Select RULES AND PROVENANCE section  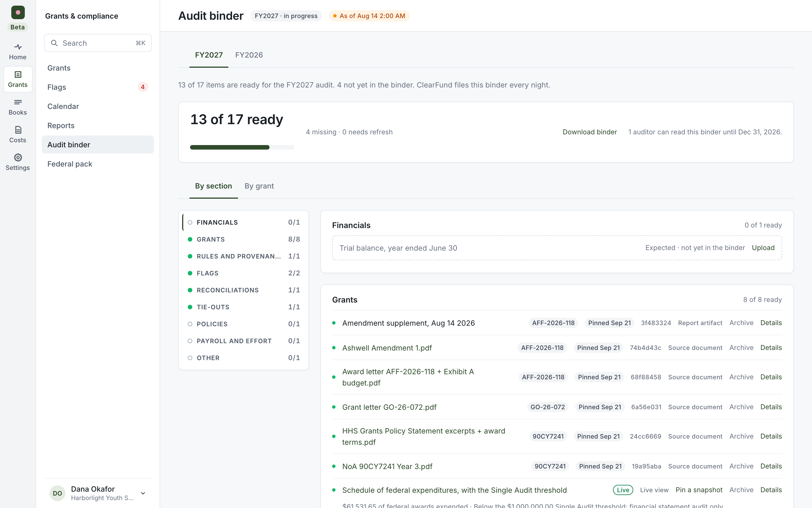244,256
